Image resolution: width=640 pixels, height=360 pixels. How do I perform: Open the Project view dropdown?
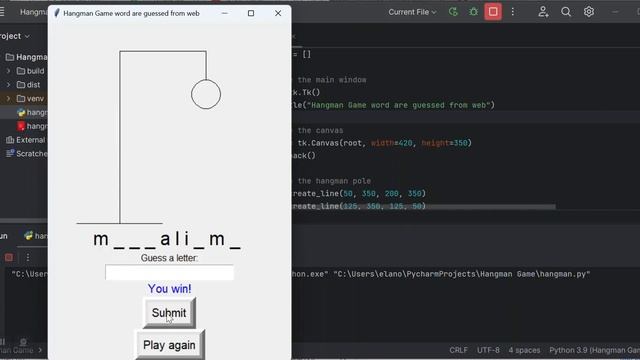(x=15, y=36)
